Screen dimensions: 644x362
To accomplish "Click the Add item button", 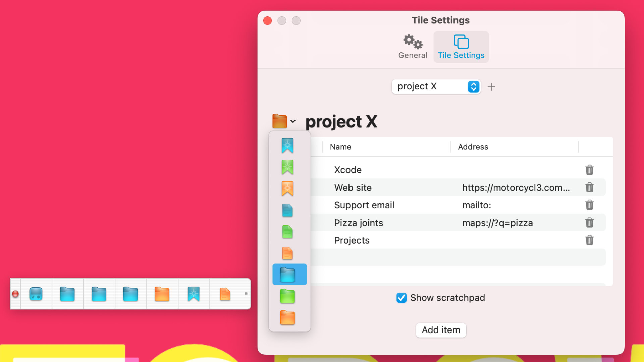I will tap(441, 330).
